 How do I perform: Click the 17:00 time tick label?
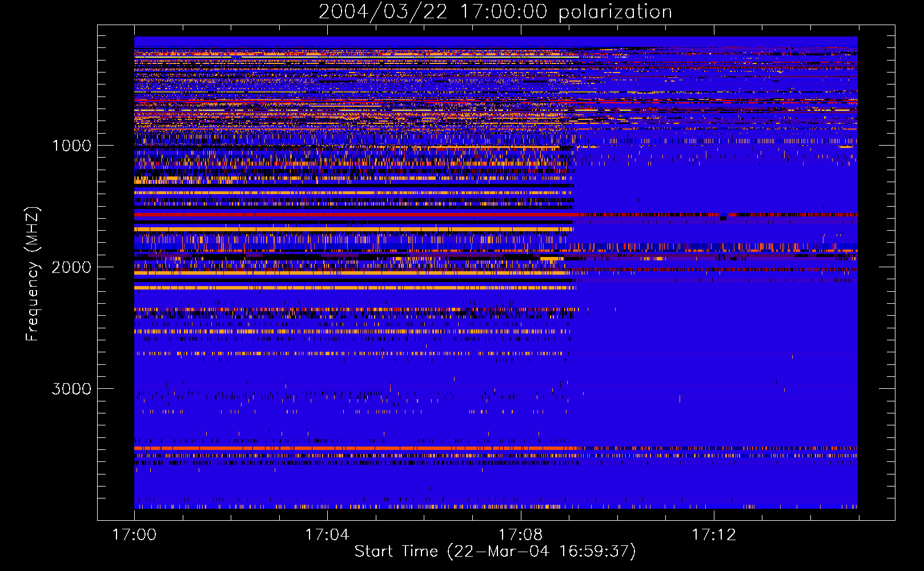134,535
